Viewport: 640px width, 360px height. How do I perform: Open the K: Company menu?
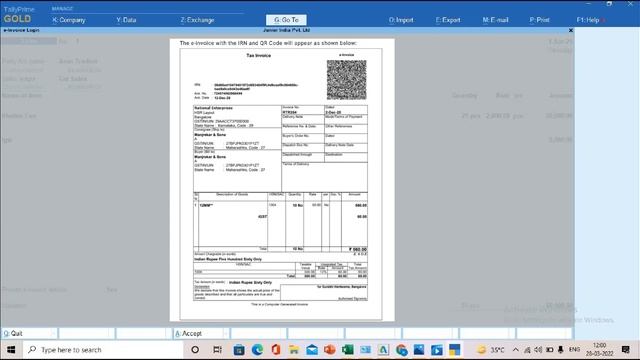(x=69, y=20)
